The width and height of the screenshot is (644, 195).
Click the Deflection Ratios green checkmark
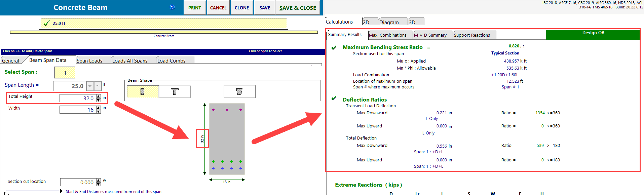pyautogui.click(x=334, y=99)
